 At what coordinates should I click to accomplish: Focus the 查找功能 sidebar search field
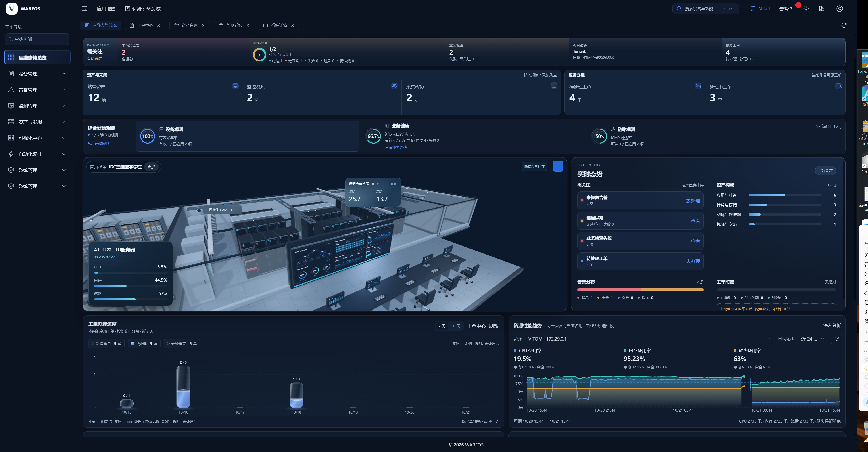(x=37, y=39)
